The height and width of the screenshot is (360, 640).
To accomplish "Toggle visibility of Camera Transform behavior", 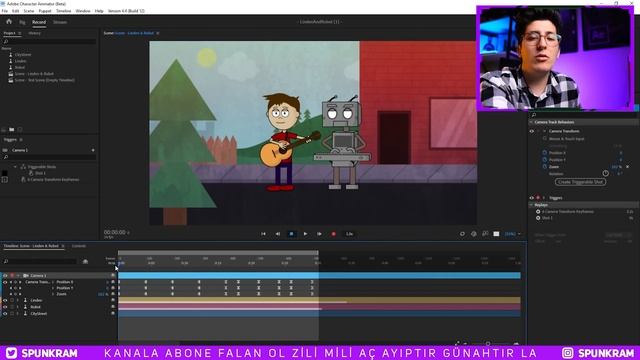I will [532, 131].
